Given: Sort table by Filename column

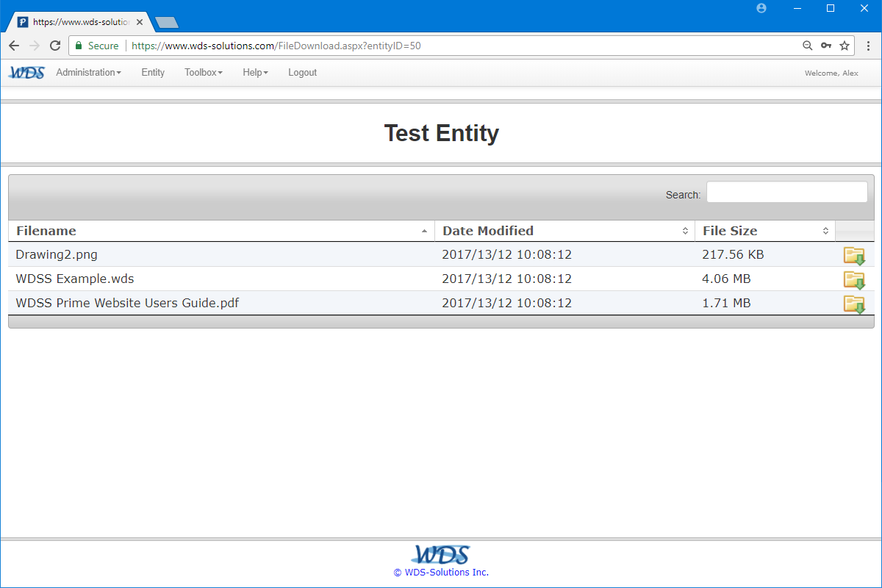Looking at the screenshot, I should point(221,231).
